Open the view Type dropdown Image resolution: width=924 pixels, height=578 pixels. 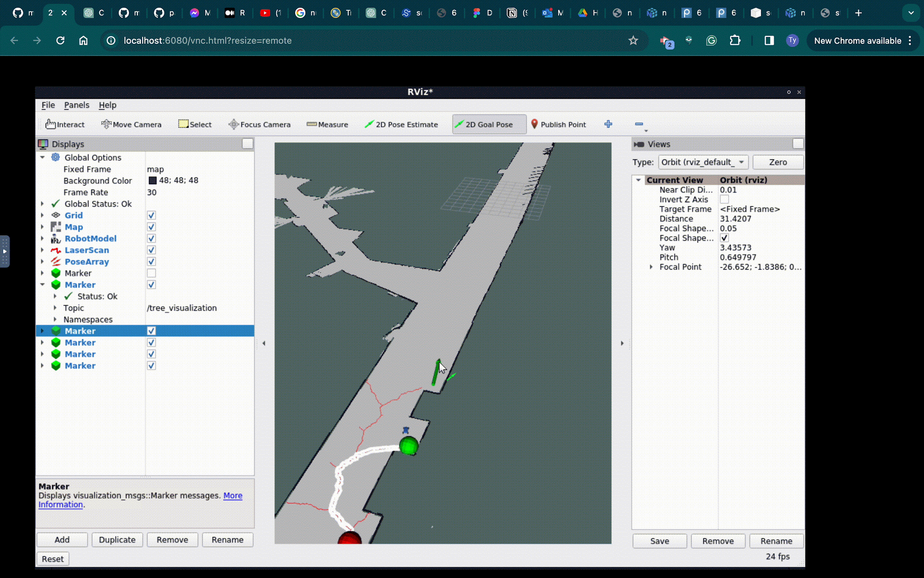(x=703, y=162)
